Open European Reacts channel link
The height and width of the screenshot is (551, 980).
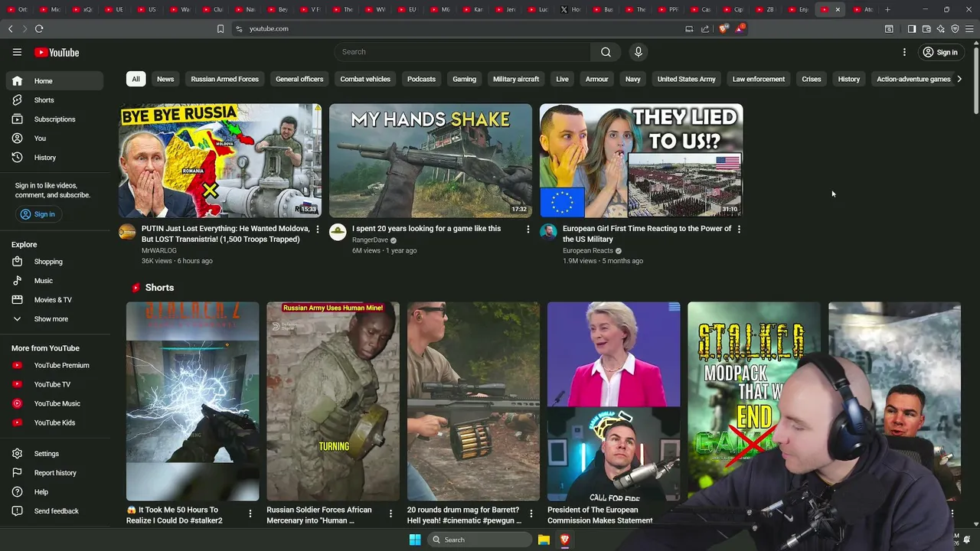pyautogui.click(x=587, y=250)
